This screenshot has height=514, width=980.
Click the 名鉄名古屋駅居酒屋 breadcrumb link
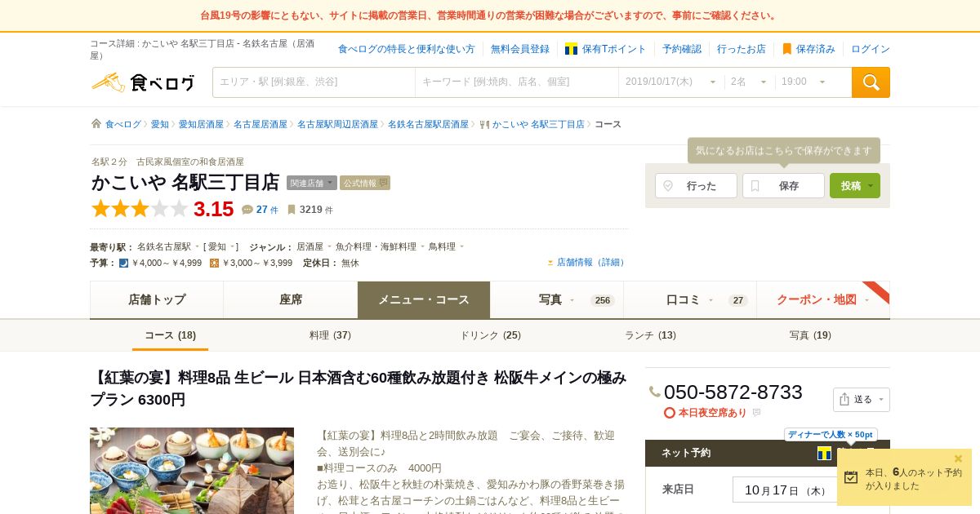click(428, 125)
